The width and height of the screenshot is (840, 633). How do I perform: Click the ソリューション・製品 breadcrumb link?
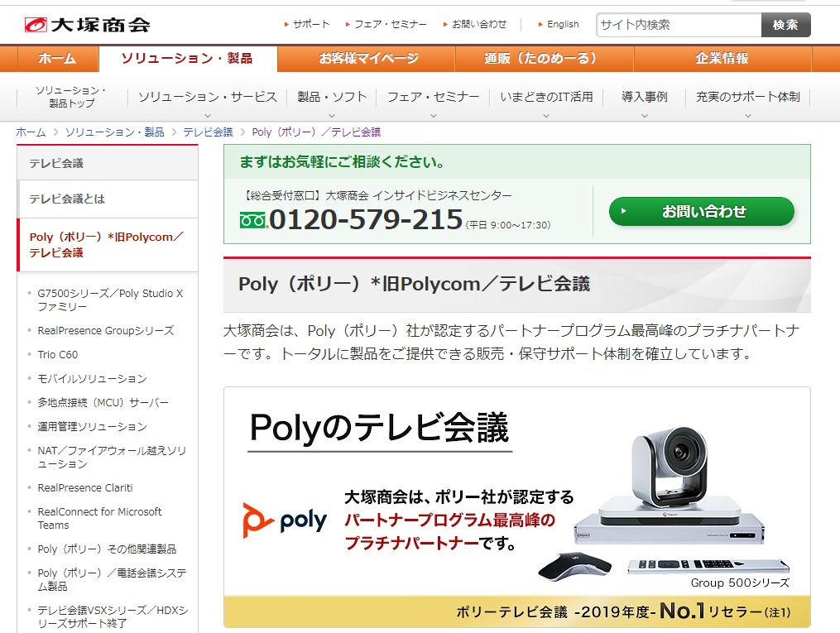[x=115, y=132]
